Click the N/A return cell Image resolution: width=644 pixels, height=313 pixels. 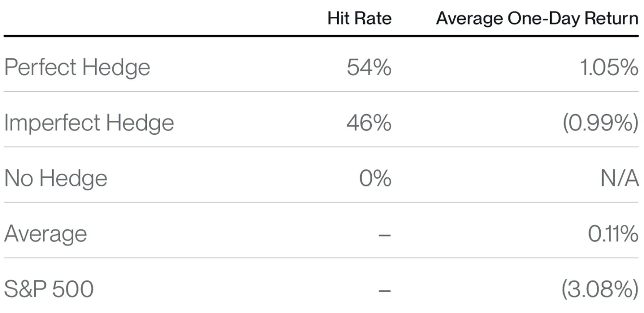[619, 178]
